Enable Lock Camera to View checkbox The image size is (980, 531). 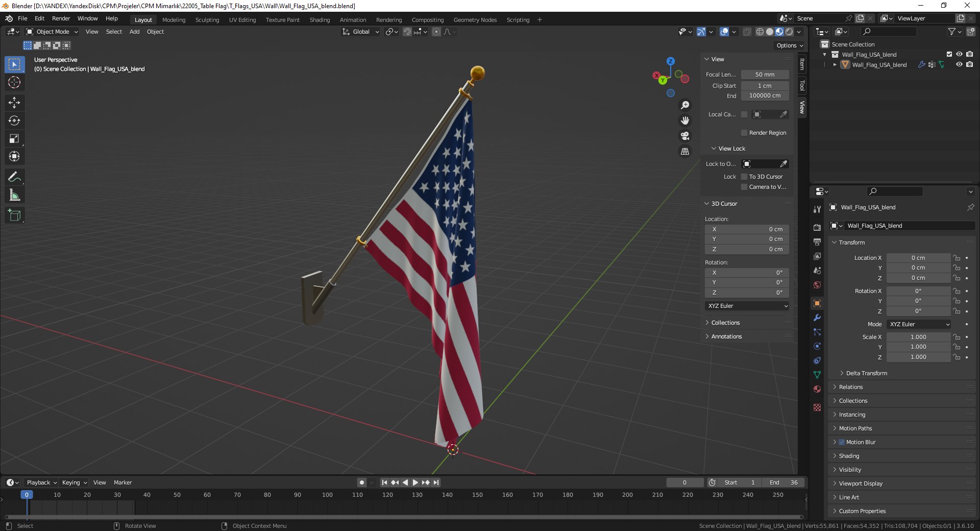click(x=744, y=187)
